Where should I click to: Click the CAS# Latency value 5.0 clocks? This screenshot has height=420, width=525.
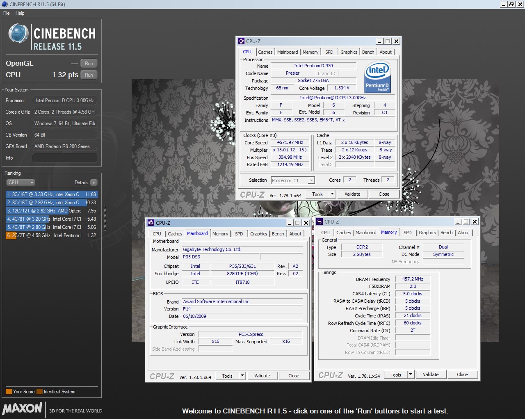(413, 294)
